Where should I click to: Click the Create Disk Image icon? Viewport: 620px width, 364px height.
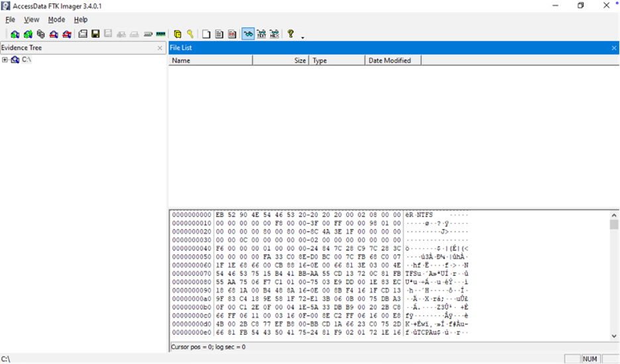pos(83,34)
